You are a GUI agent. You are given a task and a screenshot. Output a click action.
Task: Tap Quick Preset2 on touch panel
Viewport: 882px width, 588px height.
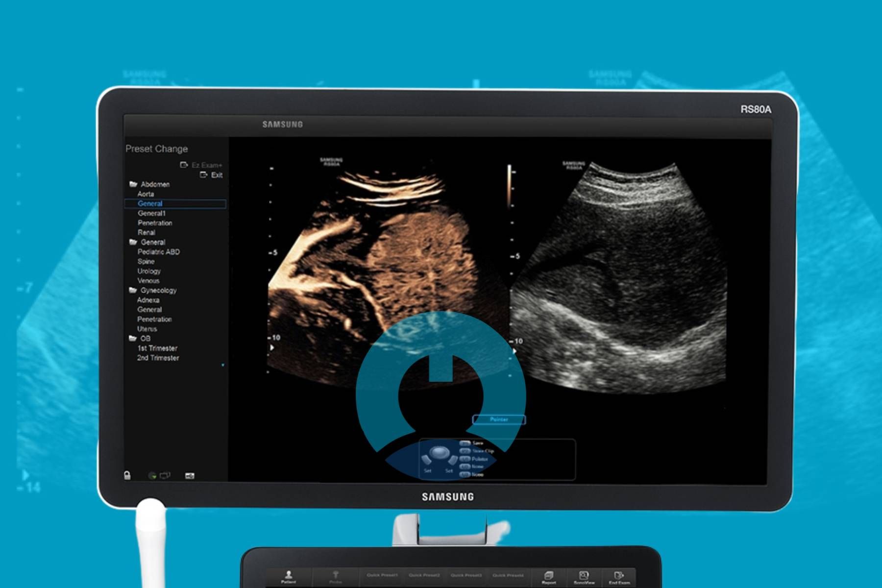point(424,575)
